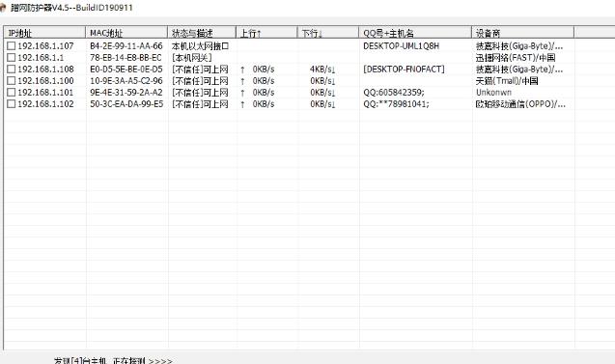Click vendor cell for 192.168.1.107 row

click(x=519, y=46)
